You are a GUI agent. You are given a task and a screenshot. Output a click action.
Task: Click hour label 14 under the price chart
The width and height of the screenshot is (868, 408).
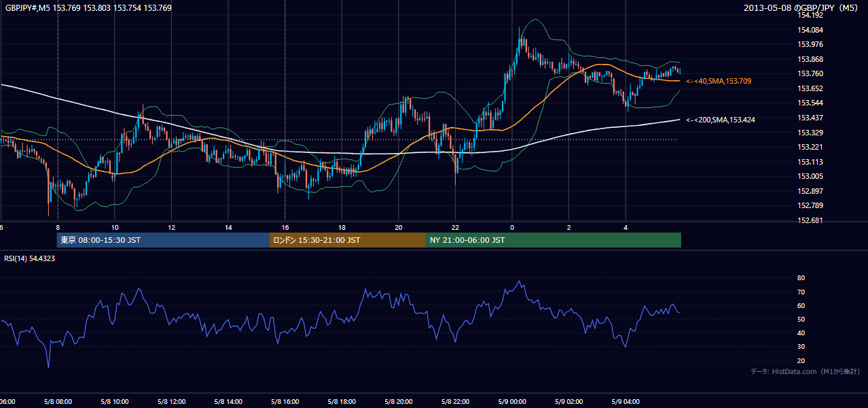point(229,228)
